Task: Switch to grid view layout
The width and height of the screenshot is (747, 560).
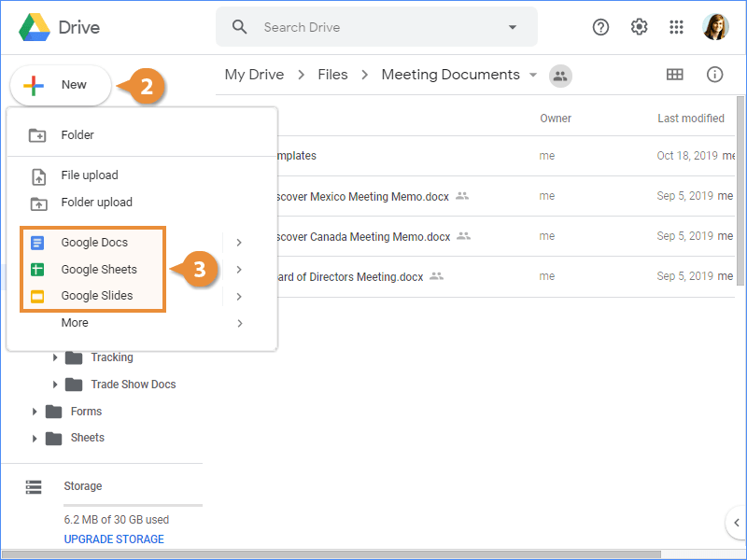Action: [x=675, y=74]
